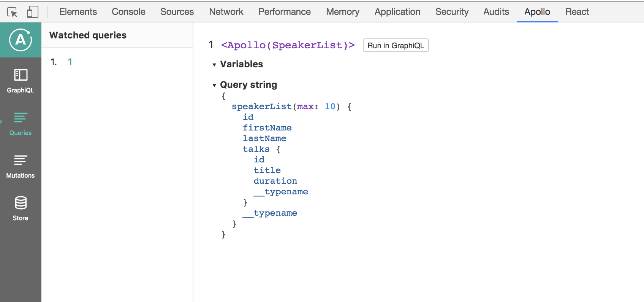Viewport: 644px width, 302px height.
Task: Switch to the Memory tab
Action: pyautogui.click(x=343, y=12)
